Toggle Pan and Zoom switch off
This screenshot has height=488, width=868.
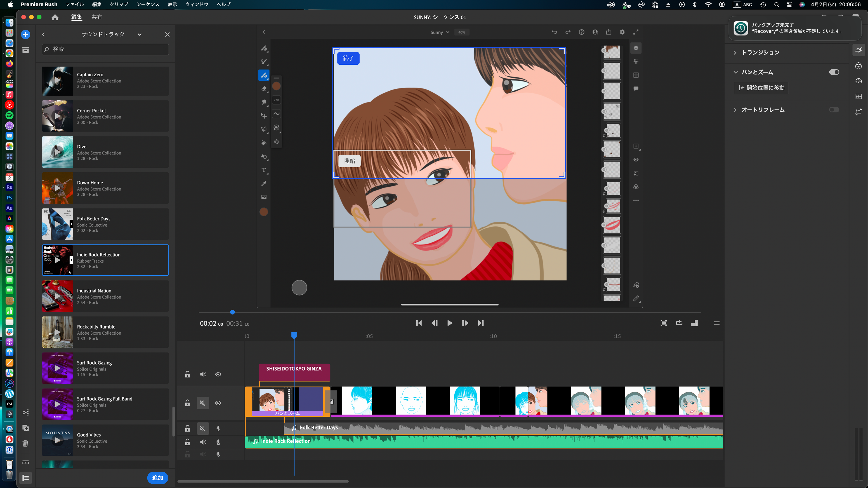[x=834, y=72]
